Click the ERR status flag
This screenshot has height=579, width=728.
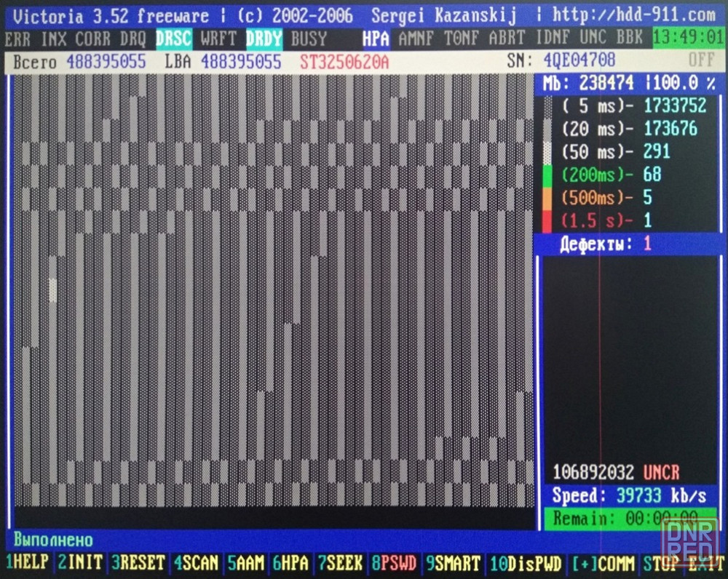click(x=17, y=39)
